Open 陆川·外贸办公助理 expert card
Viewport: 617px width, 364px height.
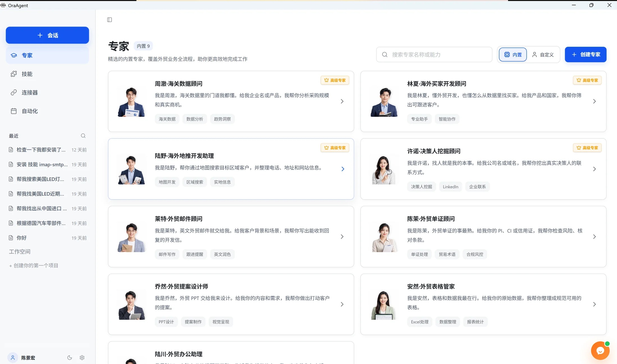coord(231,353)
